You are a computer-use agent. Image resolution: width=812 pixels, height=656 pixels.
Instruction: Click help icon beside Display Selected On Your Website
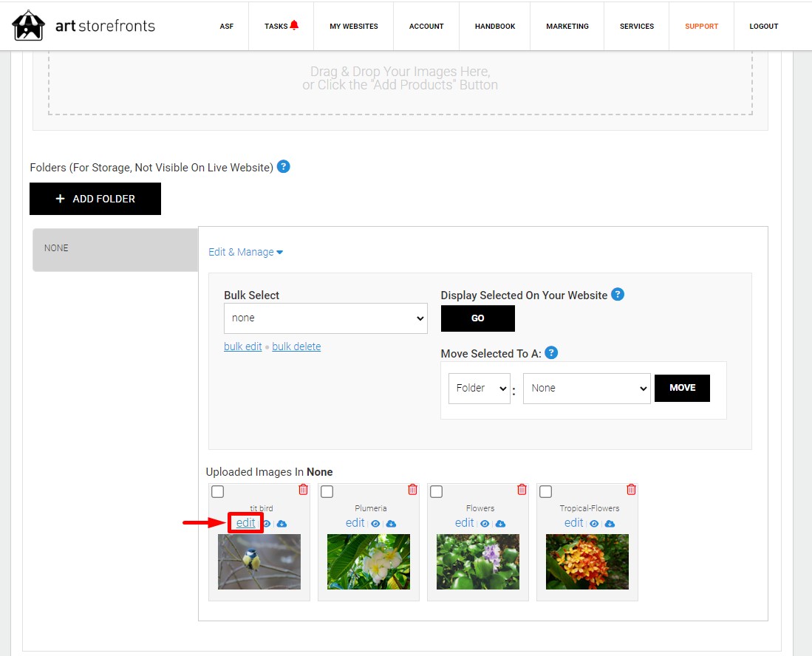click(x=617, y=294)
